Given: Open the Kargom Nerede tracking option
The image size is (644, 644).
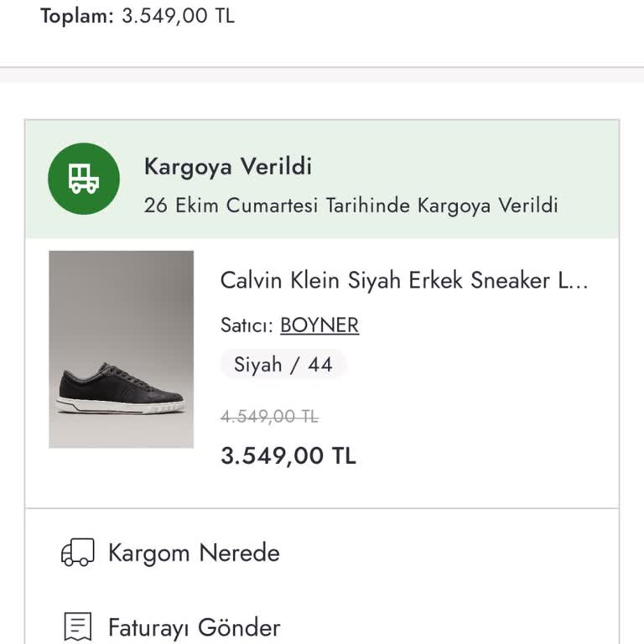Looking at the screenshot, I should 194,553.
